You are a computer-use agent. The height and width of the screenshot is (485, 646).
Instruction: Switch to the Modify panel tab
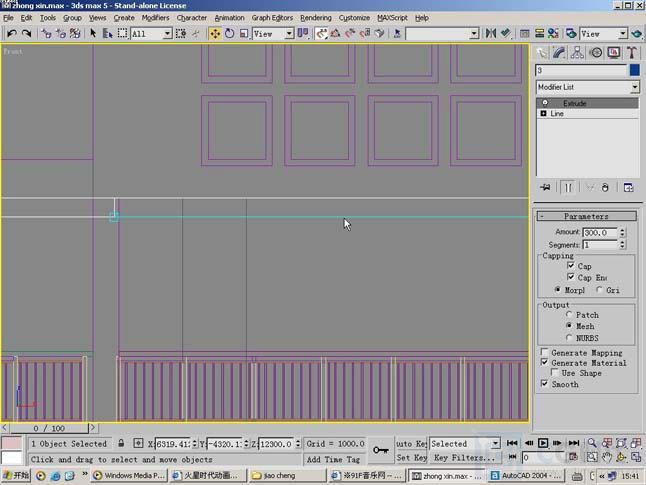point(559,53)
